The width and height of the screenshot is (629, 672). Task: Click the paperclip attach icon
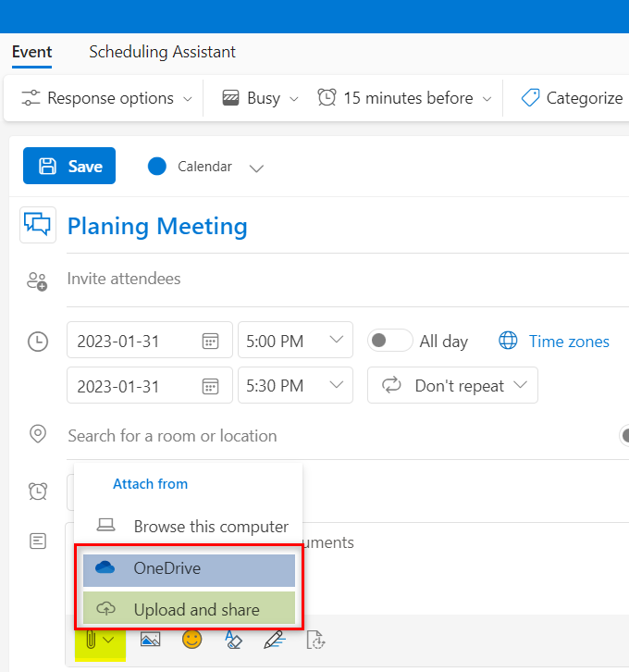pos(91,641)
